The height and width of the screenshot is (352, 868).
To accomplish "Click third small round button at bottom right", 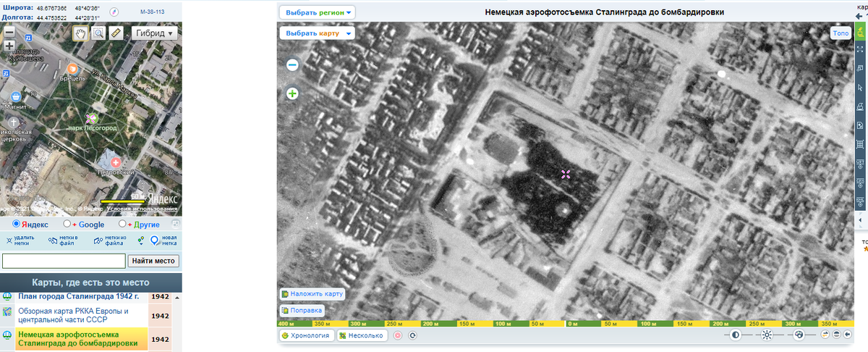I will pyautogui.click(x=847, y=335).
